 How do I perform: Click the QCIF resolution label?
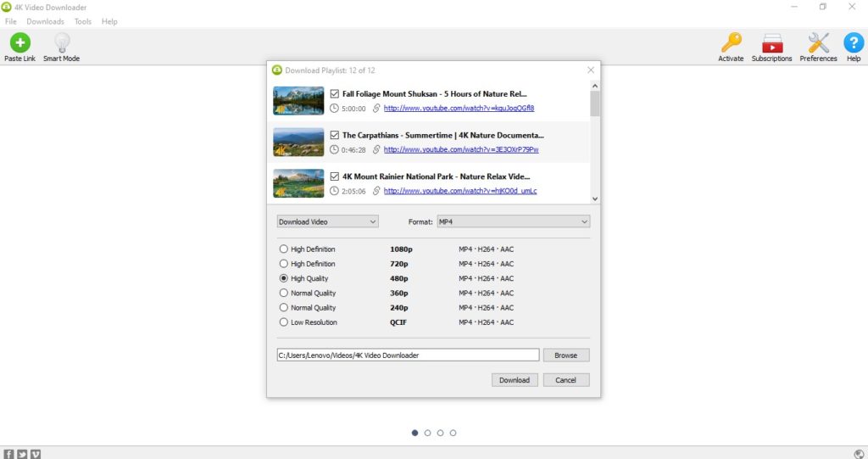pos(398,322)
